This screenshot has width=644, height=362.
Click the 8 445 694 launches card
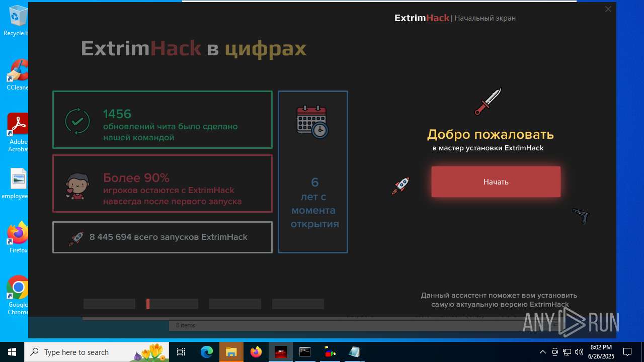click(163, 237)
